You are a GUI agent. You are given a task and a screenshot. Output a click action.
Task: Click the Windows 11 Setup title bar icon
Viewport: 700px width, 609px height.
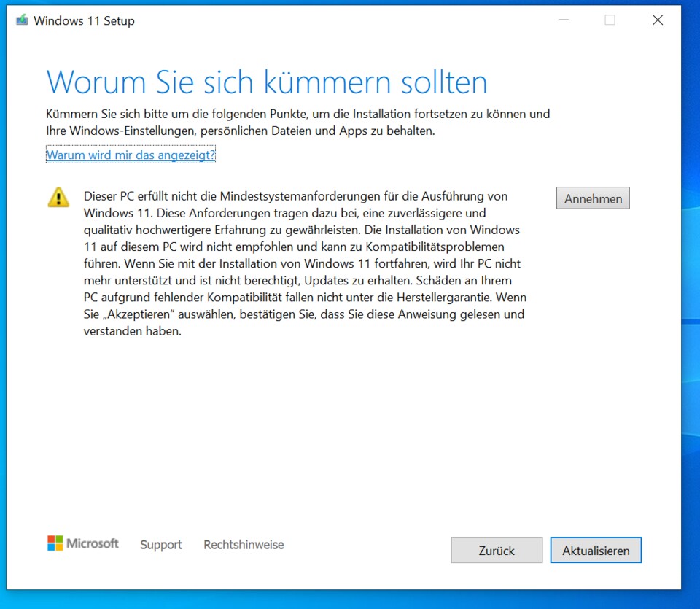click(22, 20)
